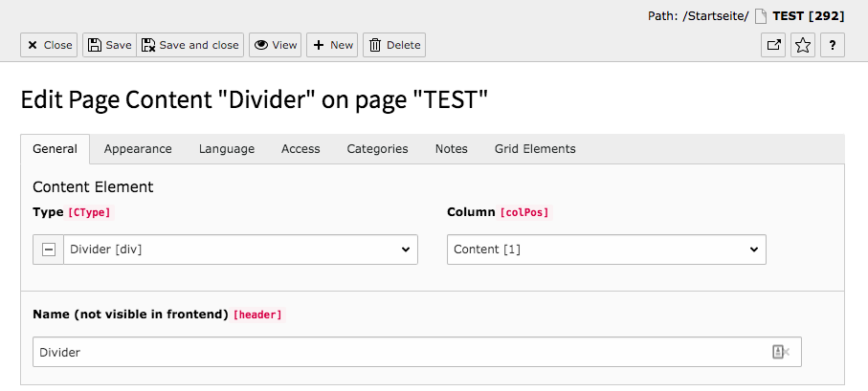Expand the Column Content [1] dropdown
The image size is (868, 391).
pos(607,250)
